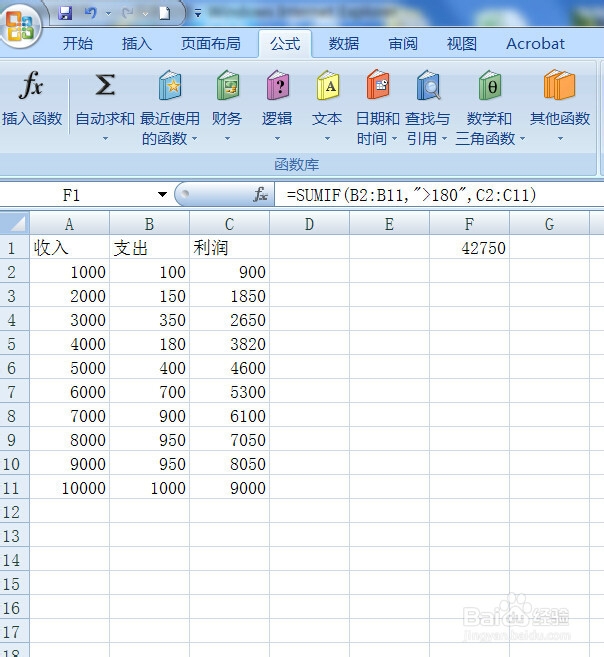
Task: Go to the 视图 tab
Action: click(462, 44)
